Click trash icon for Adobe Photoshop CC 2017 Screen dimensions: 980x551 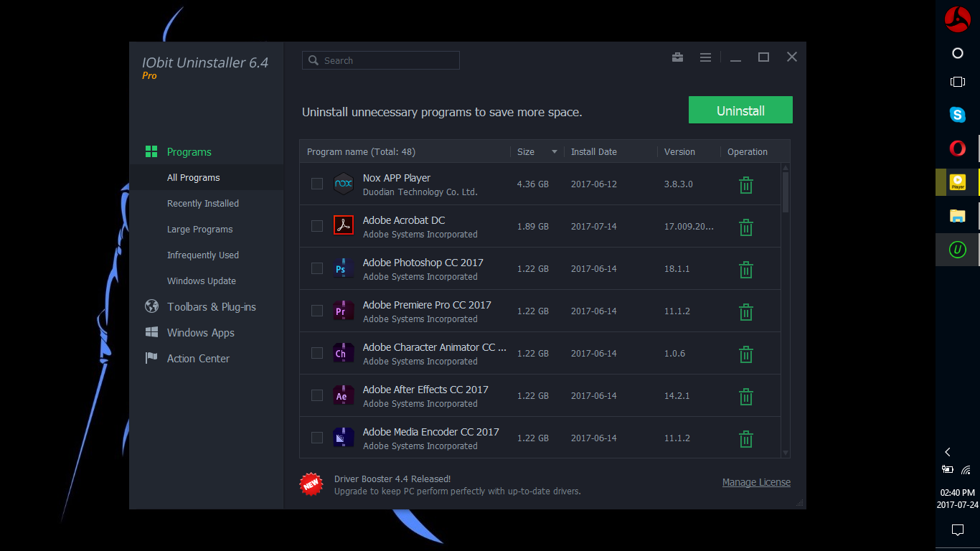pyautogui.click(x=746, y=270)
